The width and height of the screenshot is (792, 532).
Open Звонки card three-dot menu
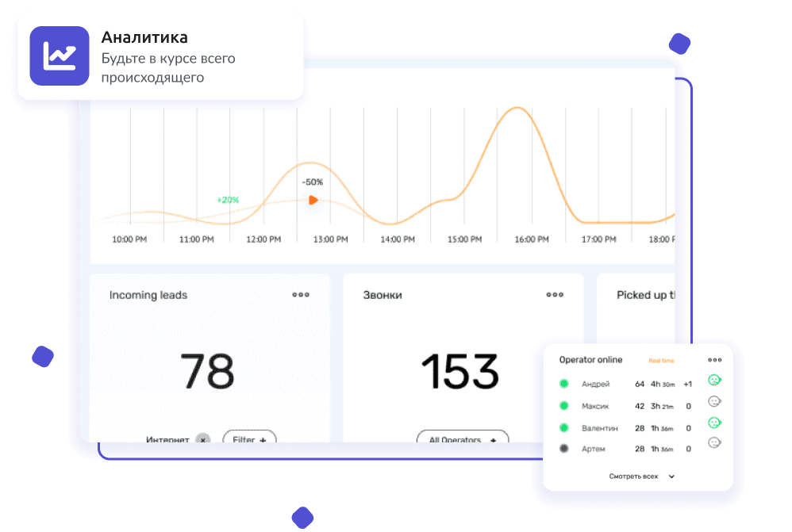pyautogui.click(x=555, y=294)
